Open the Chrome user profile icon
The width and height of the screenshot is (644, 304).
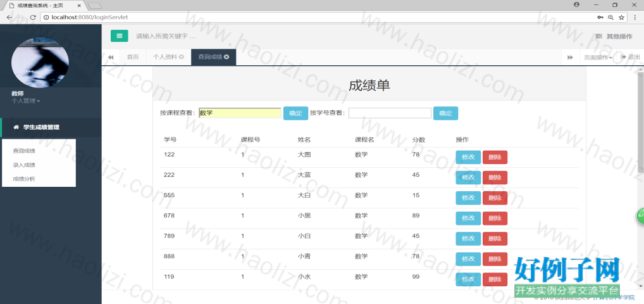pos(577,4)
